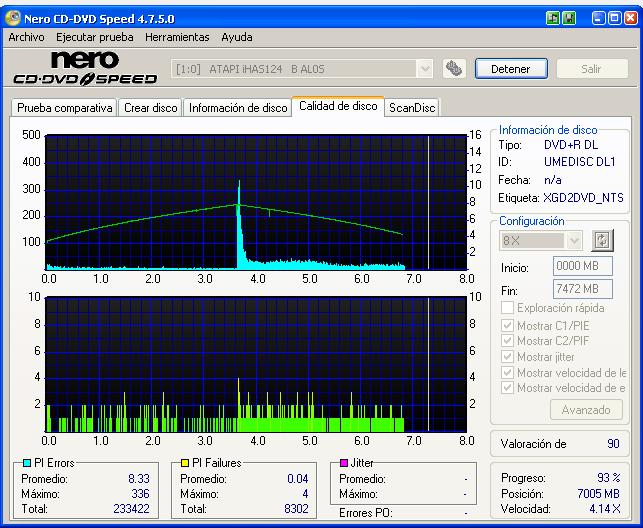Click the Avanzado button
The width and height of the screenshot is (643, 528).
(586, 409)
